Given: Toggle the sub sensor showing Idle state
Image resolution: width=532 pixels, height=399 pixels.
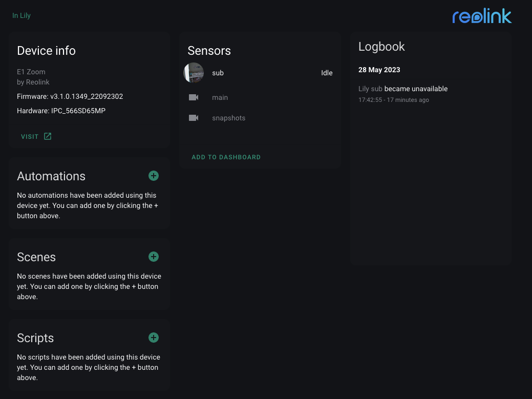Looking at the screenshot, I should (x=327, y=73).
